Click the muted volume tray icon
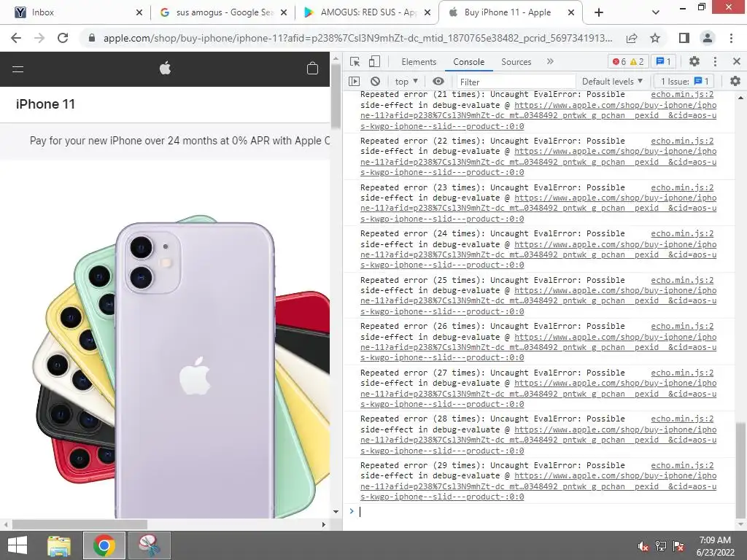This screenshot has width=747, height=560. tap(643, 547)
